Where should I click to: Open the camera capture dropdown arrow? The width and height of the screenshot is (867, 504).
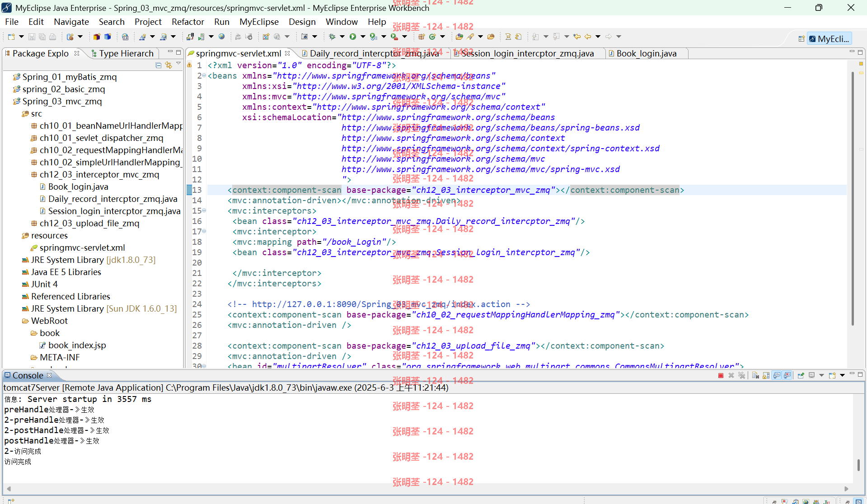pos(314,37)
